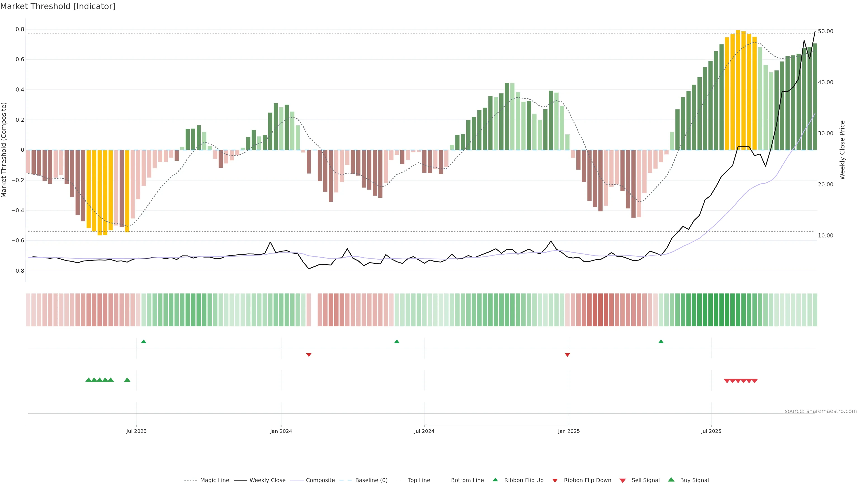Click the Jan 2025 x-axis label
The width and height of the screenshot is (868, 488).
[x=569, y=431]
